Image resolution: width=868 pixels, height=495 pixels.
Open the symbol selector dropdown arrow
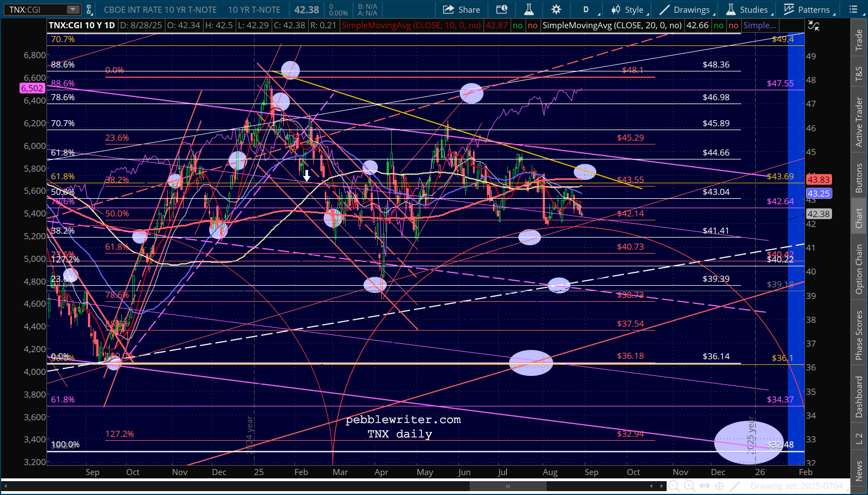(x=73, y=9)
